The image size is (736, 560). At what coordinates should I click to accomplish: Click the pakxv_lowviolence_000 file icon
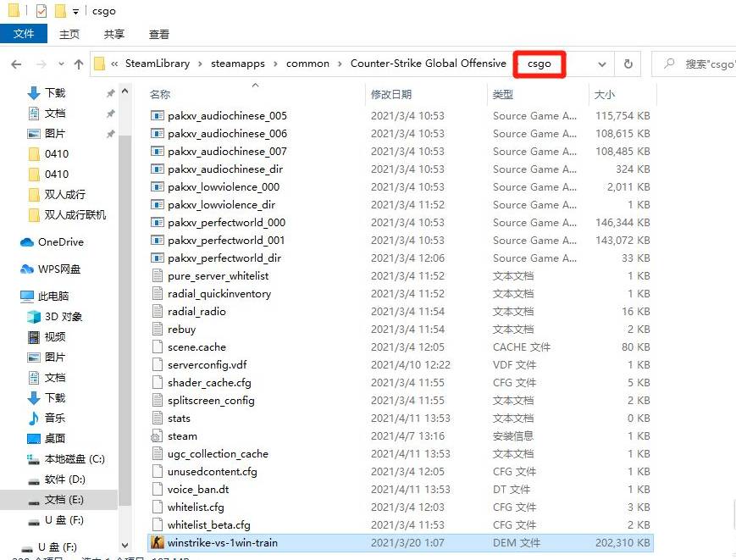pyautogui.click(x=158, y=187)
